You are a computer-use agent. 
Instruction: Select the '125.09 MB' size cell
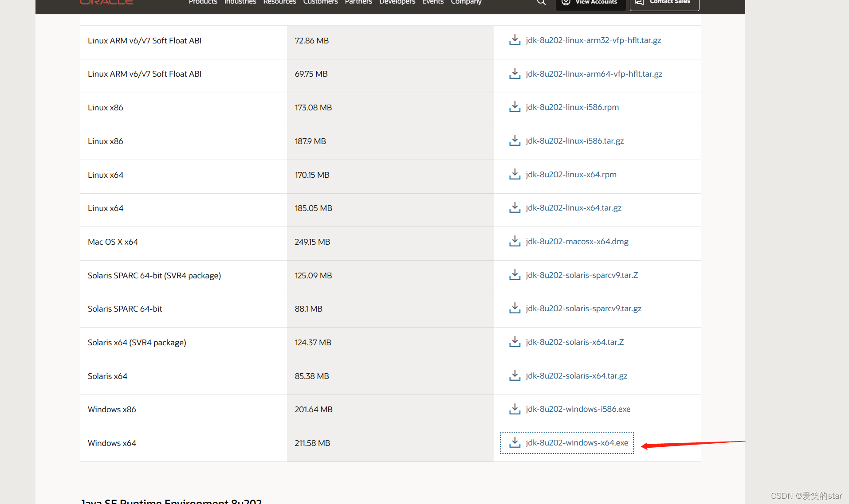point(390,277)
